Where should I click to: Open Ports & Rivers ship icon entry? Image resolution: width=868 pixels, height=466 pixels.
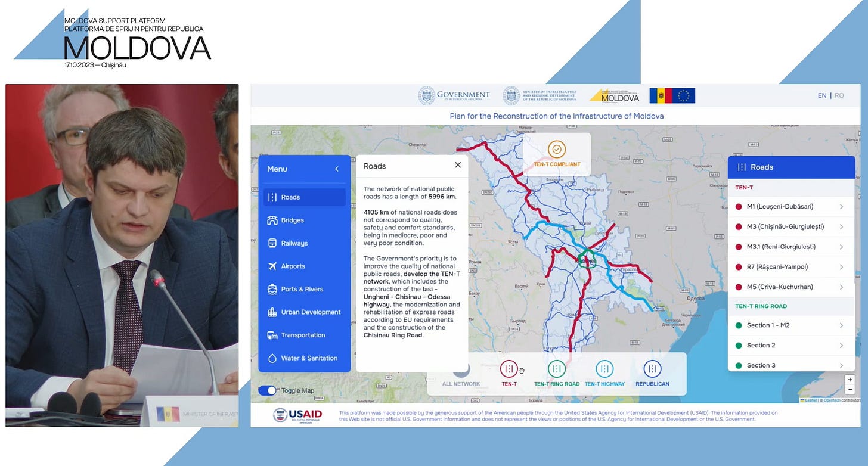point(272,289)
